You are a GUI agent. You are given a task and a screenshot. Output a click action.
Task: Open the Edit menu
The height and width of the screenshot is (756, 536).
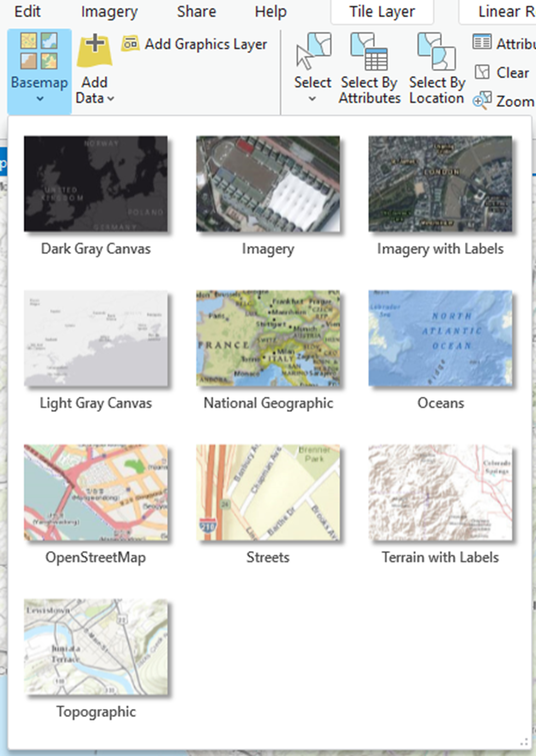click(27, 11)
